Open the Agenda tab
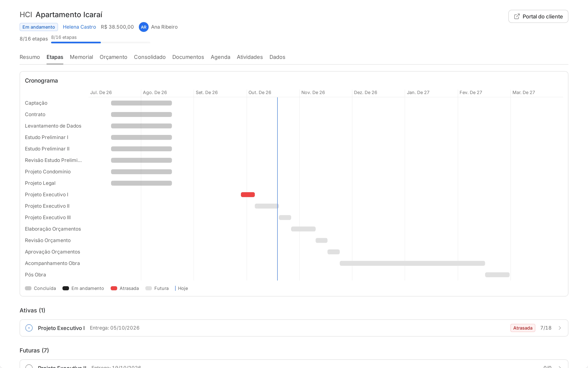This screenshot has height=368, width=588. [x=220, y=57]
